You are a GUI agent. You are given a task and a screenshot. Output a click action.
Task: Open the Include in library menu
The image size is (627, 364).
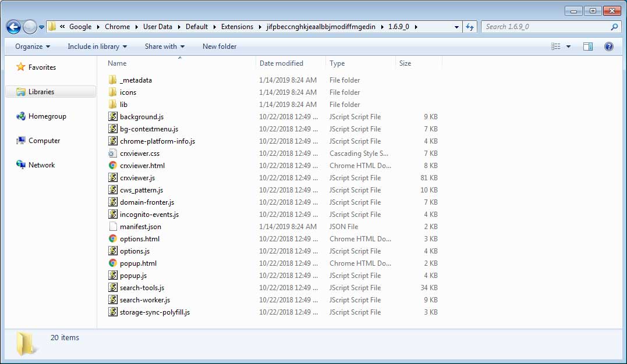click(x=97, y=47)
